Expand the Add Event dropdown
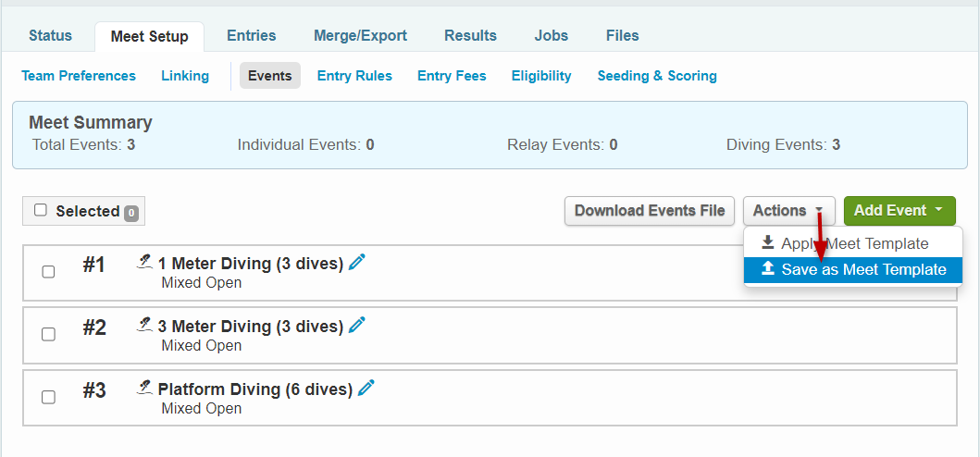The height and width of the screenshot is (457, 980). pyautogui.click(x=899, y=211)
